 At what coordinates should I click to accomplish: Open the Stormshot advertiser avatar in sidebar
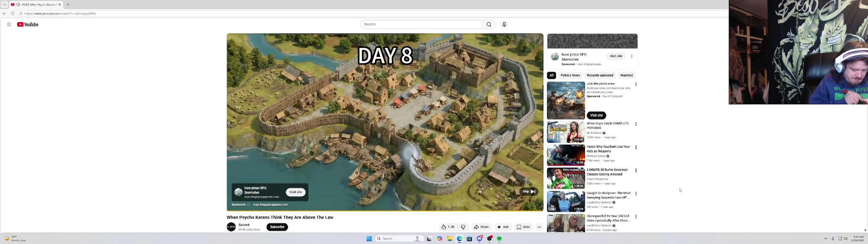tap(555, 57)
